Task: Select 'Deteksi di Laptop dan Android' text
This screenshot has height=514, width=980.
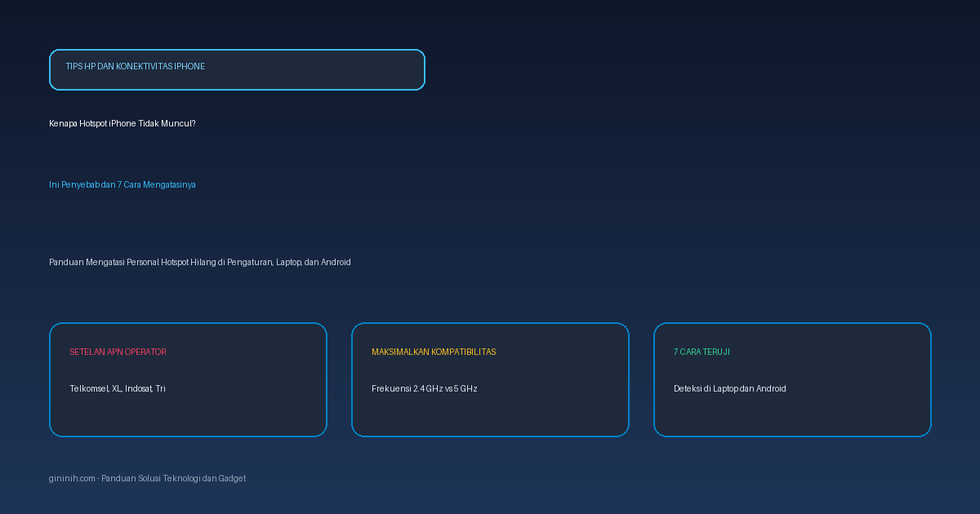Action: click(730, 389)
